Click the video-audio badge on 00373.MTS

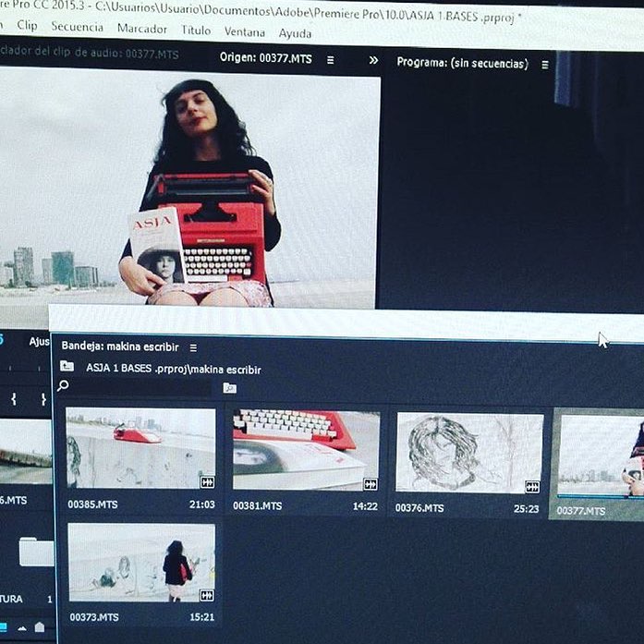(207, 595)
